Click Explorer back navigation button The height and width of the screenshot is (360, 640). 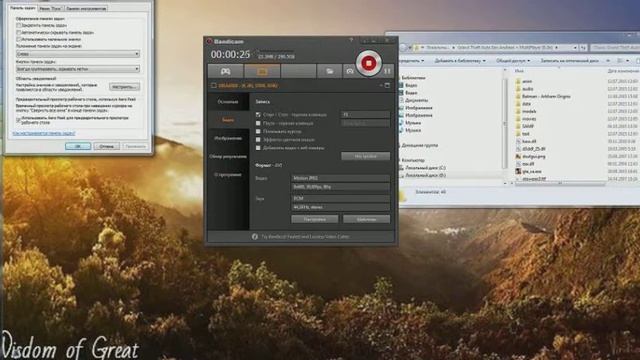click(403, 48)
